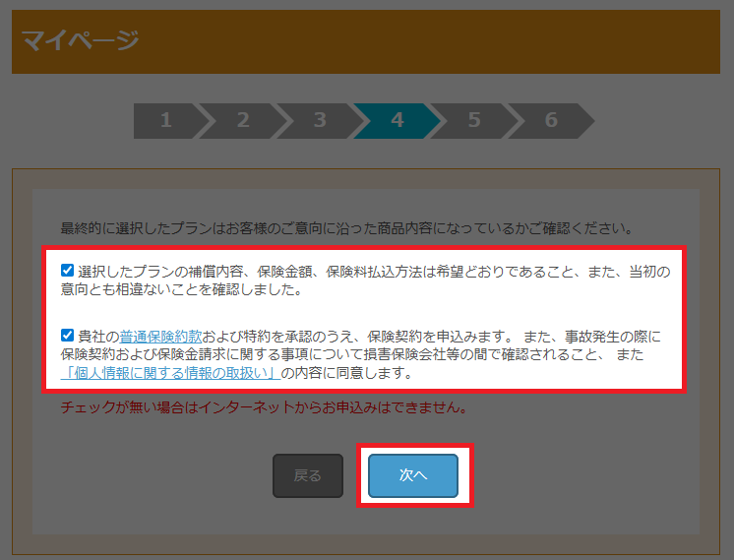Select step 2 arrow in progress bar
Image resolution: width=734 pixels, height=560 pixels.
click(243, 121)
